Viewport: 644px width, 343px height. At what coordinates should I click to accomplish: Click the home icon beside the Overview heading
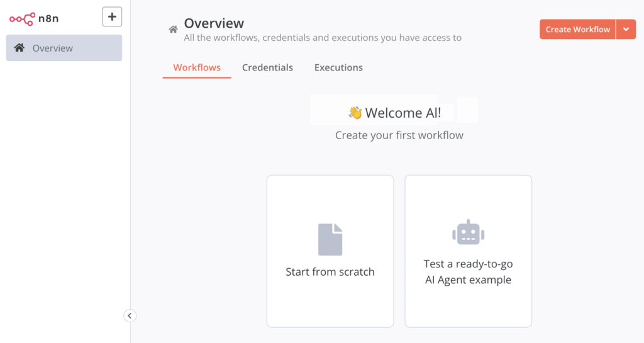[174, 30]
